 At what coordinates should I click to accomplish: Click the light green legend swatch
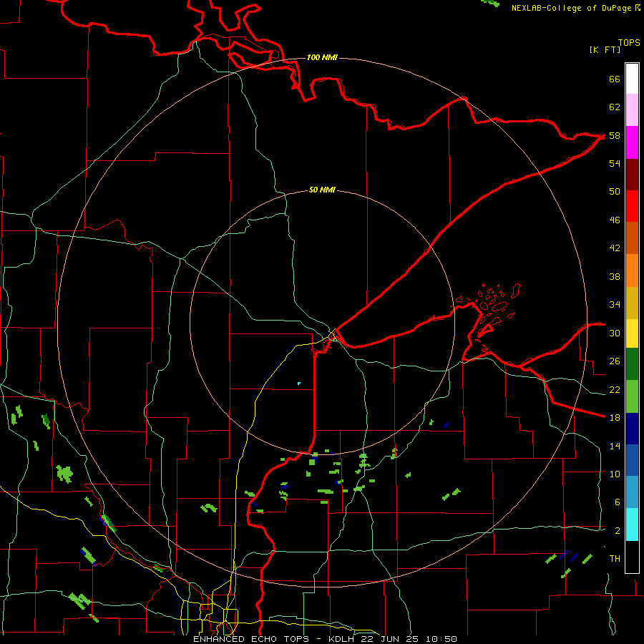(632, 396)
